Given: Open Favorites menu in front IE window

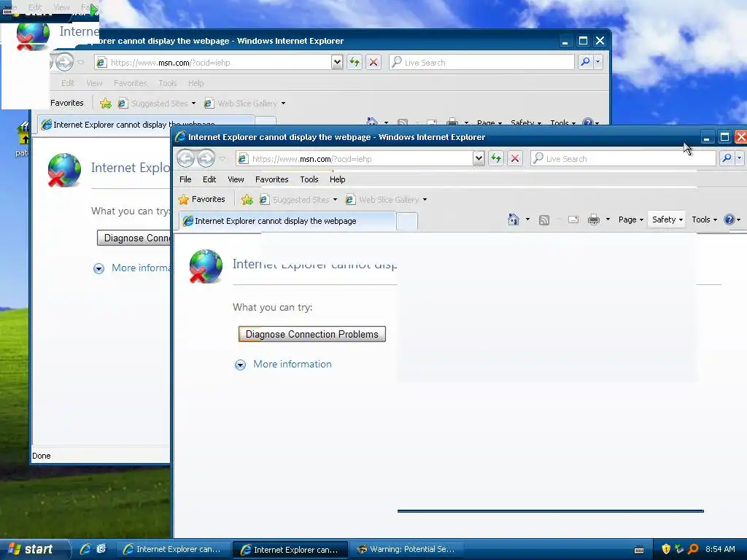Looking at the screenshot, I should coord(271,179).
